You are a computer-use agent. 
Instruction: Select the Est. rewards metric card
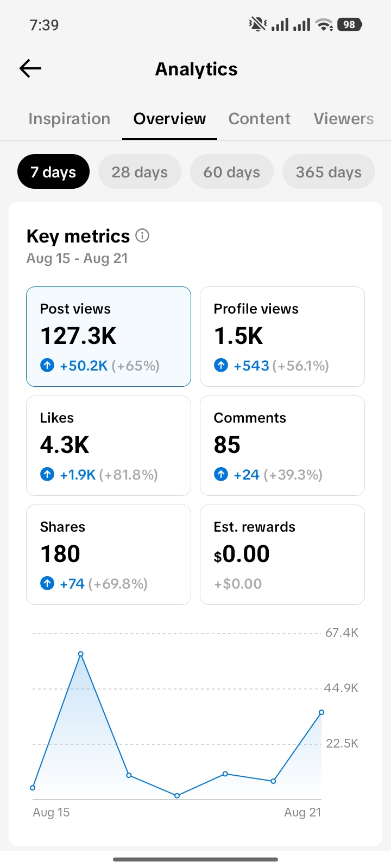click(x=282, y=554)
